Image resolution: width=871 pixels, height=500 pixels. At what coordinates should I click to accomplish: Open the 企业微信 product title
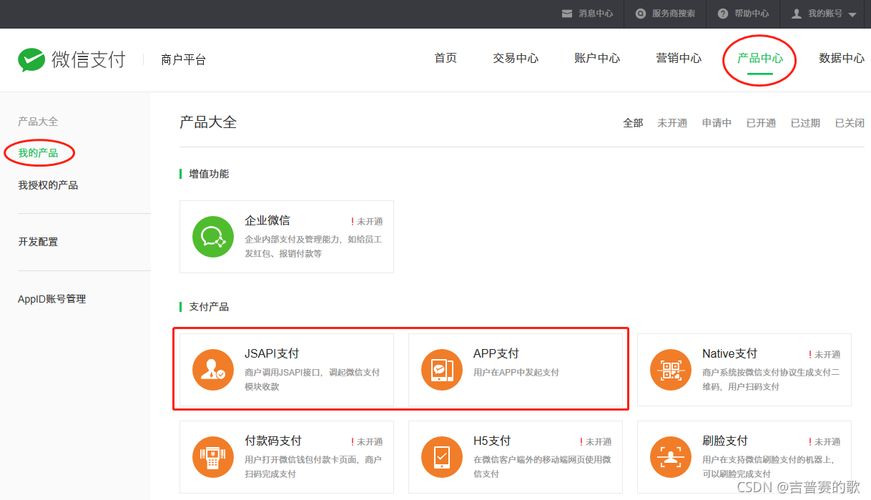click(267, 221)
